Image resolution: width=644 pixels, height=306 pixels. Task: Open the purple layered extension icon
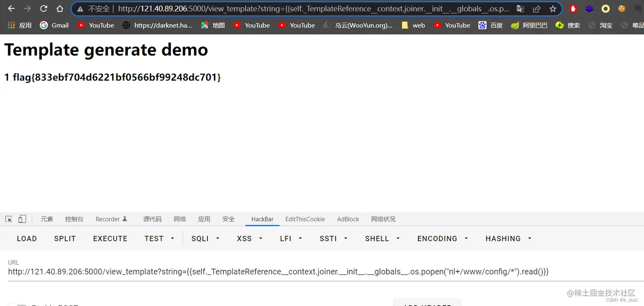589,9
